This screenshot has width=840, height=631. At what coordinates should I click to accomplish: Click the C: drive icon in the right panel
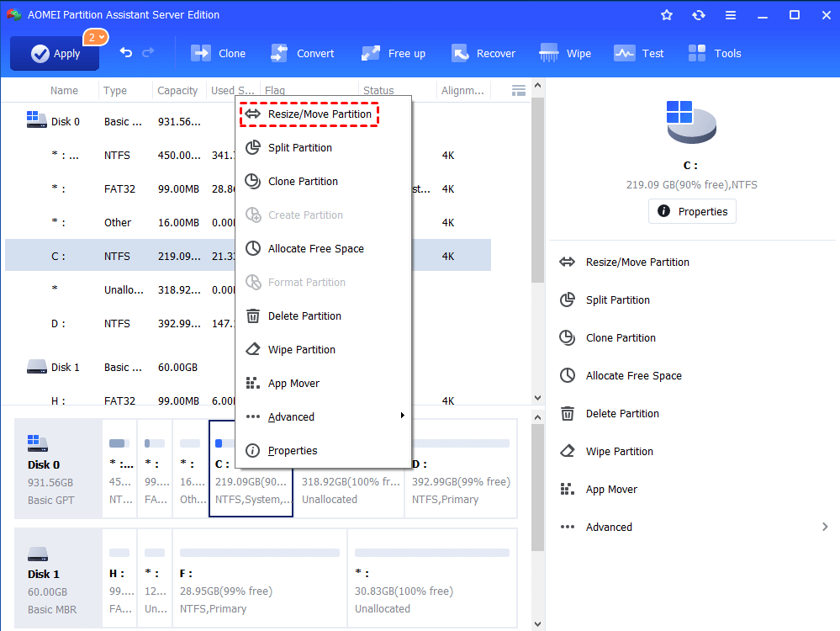click(691, 122)
